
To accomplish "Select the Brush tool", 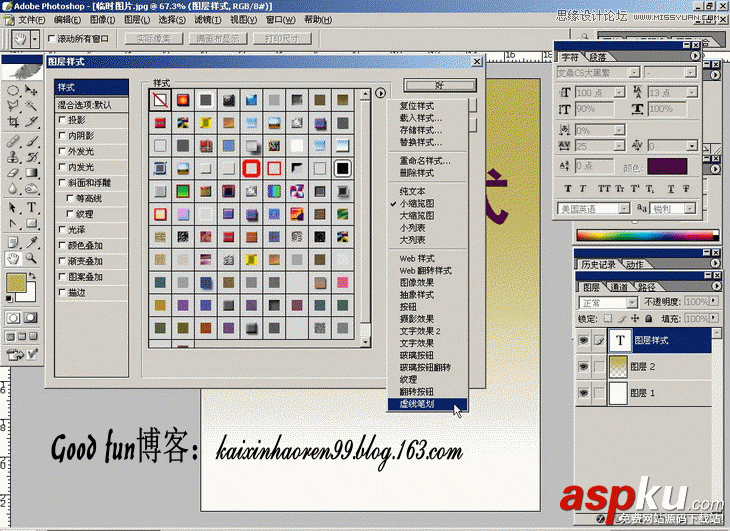I will (x=31, y=141).
